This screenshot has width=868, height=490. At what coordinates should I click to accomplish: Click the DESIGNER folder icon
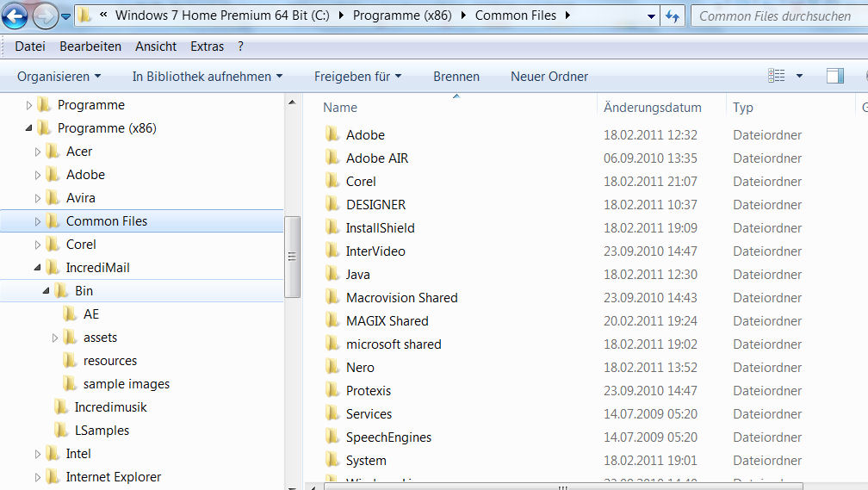(332, 204)
